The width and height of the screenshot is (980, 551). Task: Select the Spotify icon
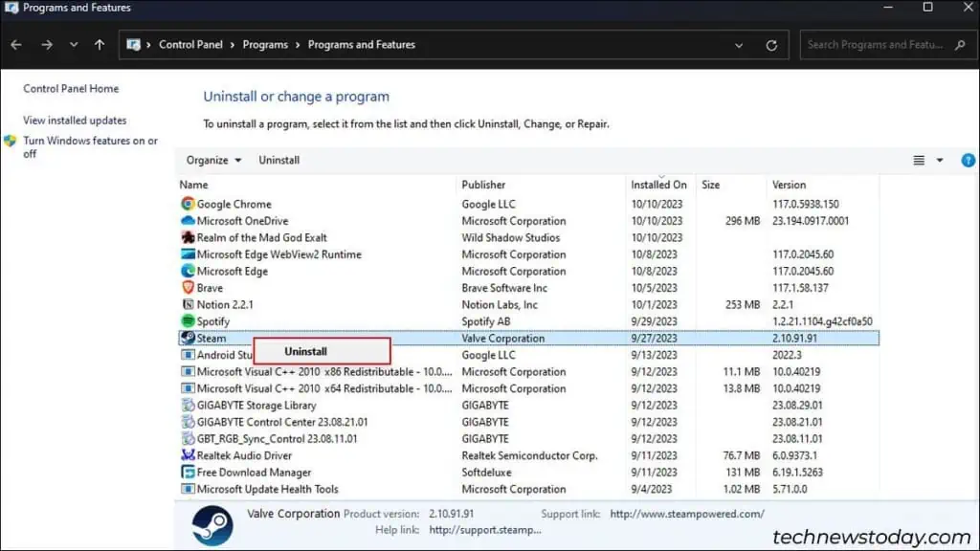(x=188, y=320)
